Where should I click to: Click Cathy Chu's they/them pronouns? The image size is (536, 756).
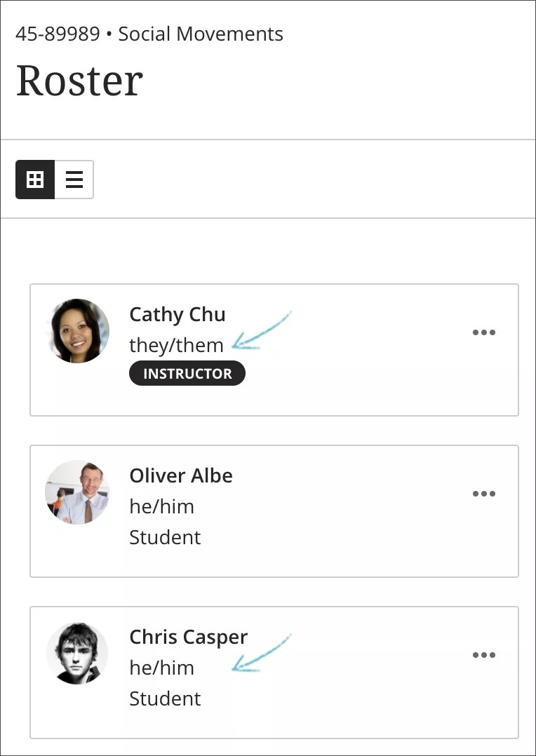click(x=176, y=344)
